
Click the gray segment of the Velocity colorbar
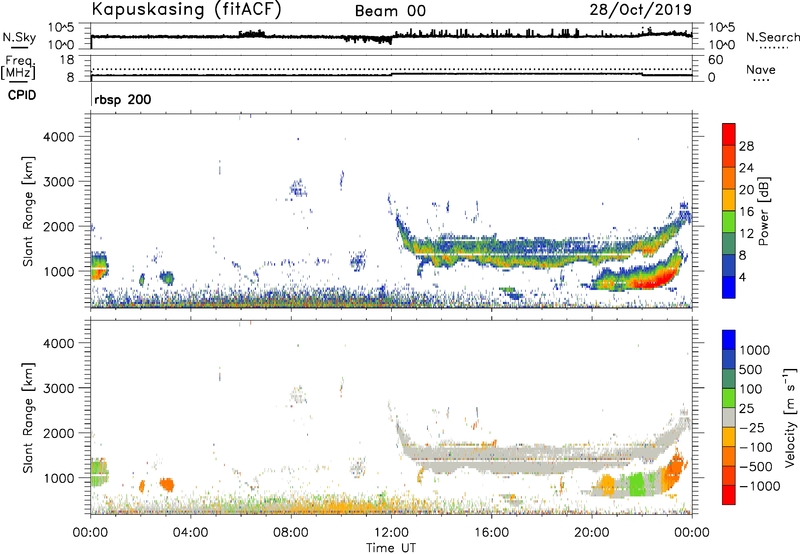coord(729,417)
